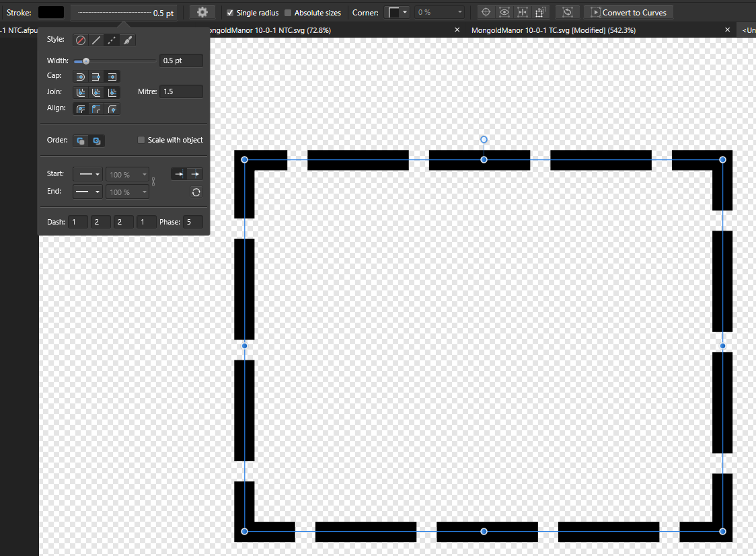
Task: Select the No Line stroke style
Action: point(81,40)
